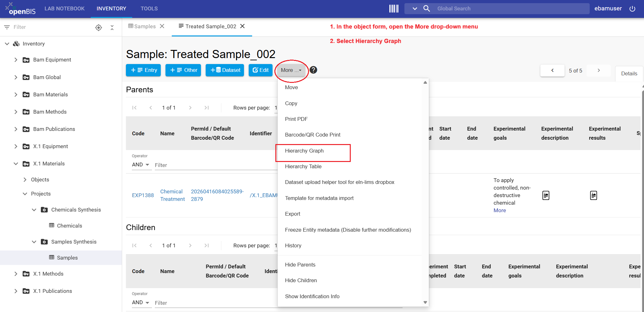Click the logout power icon
Image resolution: width=644 pixels, height=312 pixels.
632,8
